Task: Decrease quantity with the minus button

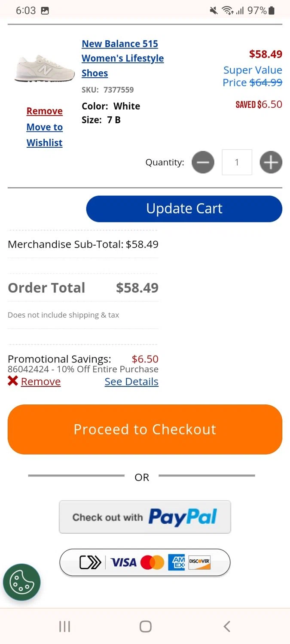Action: click(203, 162)
